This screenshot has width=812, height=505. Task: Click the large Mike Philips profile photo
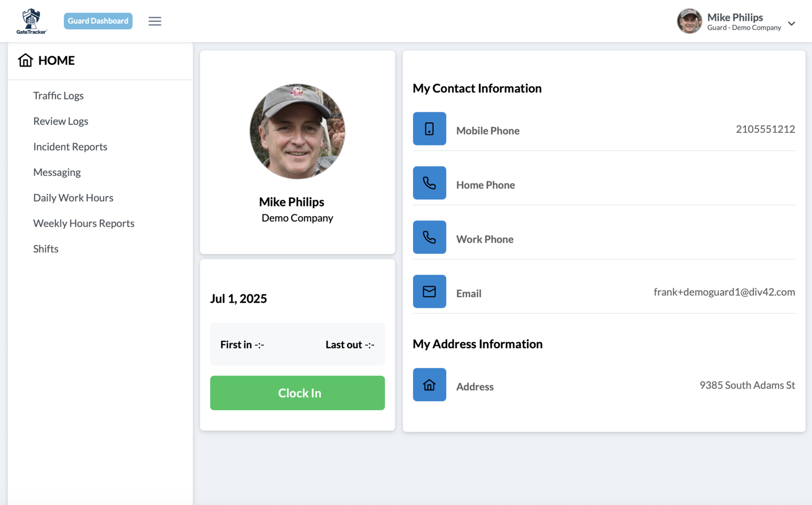(297, 131)
